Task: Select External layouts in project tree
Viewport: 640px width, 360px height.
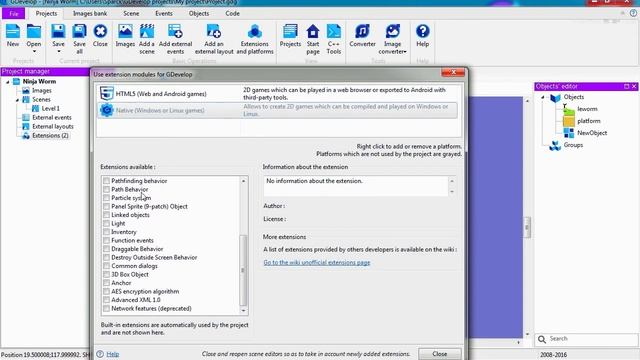Action: point(53,127)
